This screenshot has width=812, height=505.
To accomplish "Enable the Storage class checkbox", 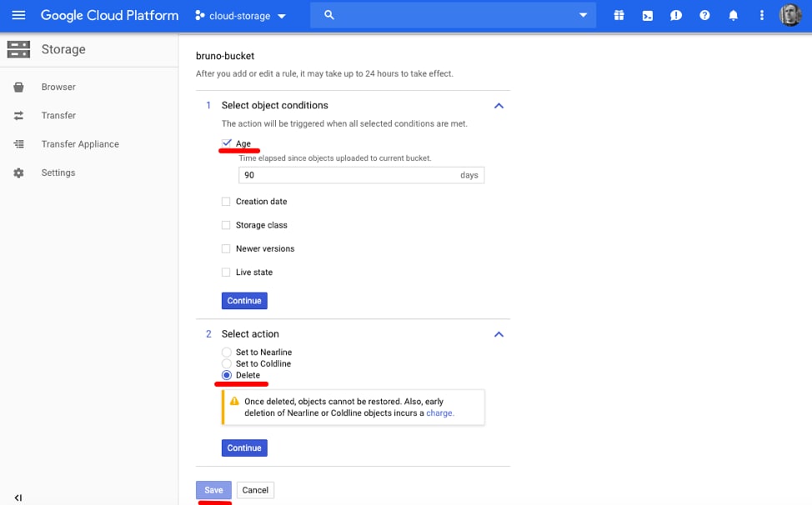I will point(226,225).
